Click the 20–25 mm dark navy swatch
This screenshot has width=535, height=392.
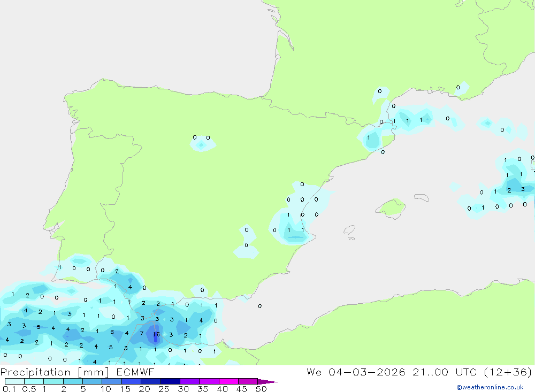click(150, 381)
